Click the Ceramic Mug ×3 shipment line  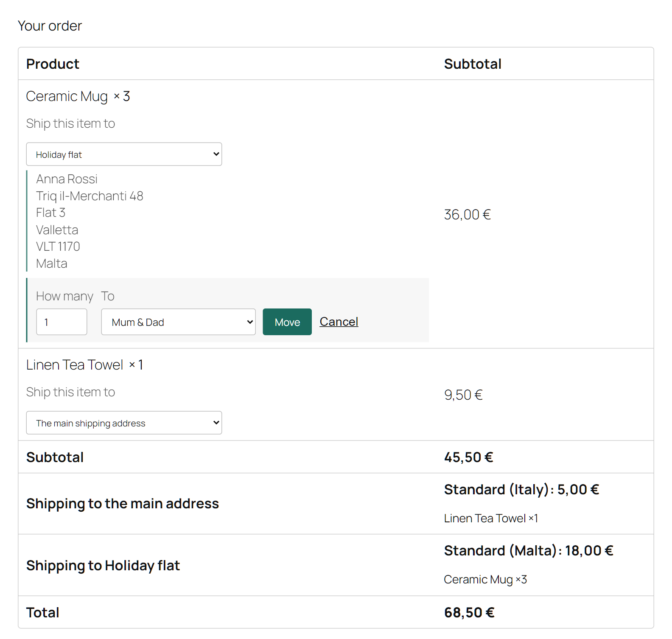click(x=485, y=580)
